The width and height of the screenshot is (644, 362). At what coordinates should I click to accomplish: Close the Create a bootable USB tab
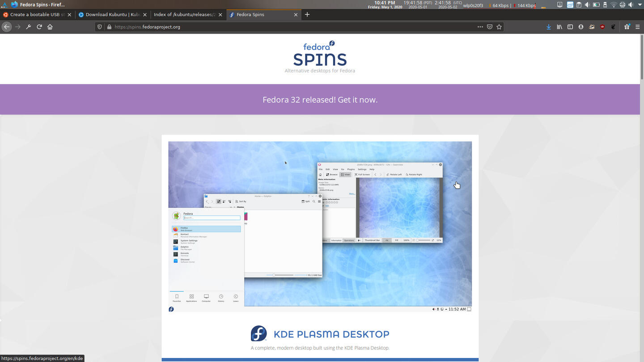point(69,15)
